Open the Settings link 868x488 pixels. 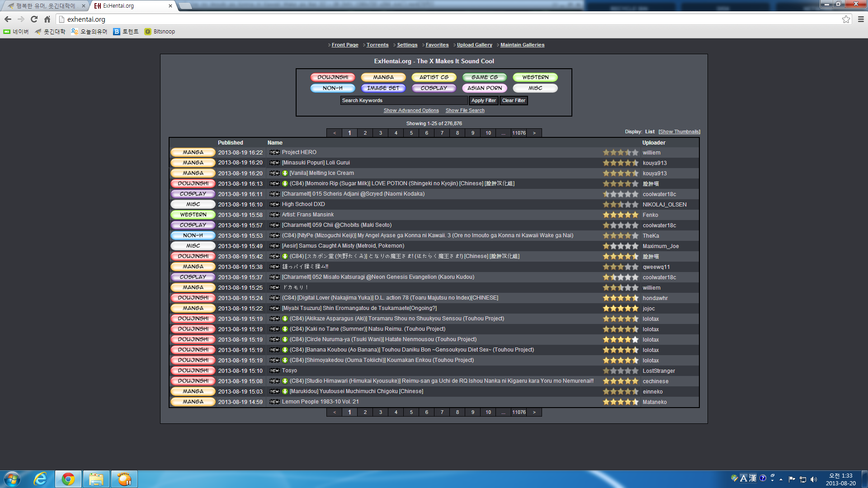pos(407,45)
